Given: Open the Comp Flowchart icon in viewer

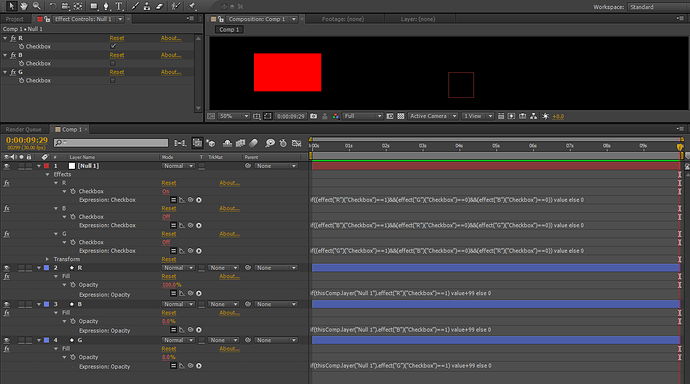Looking at the screenshot, I should tap(533, 116).
